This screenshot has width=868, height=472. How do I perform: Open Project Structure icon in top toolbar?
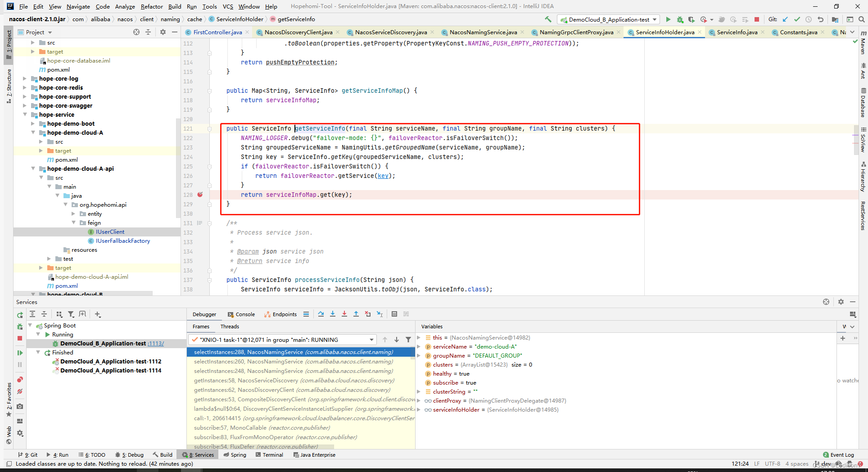point(835,19)
